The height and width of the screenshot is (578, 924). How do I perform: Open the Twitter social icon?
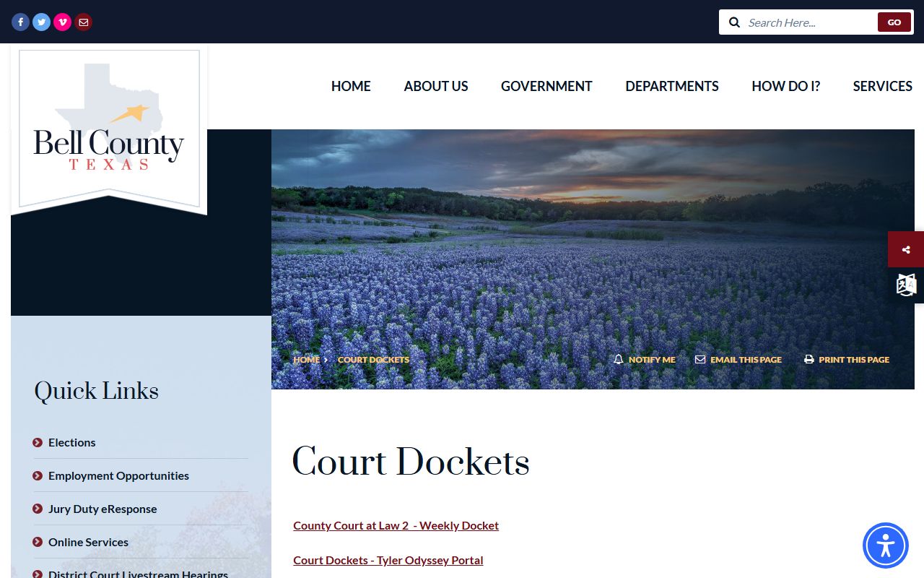click(42, 22)
